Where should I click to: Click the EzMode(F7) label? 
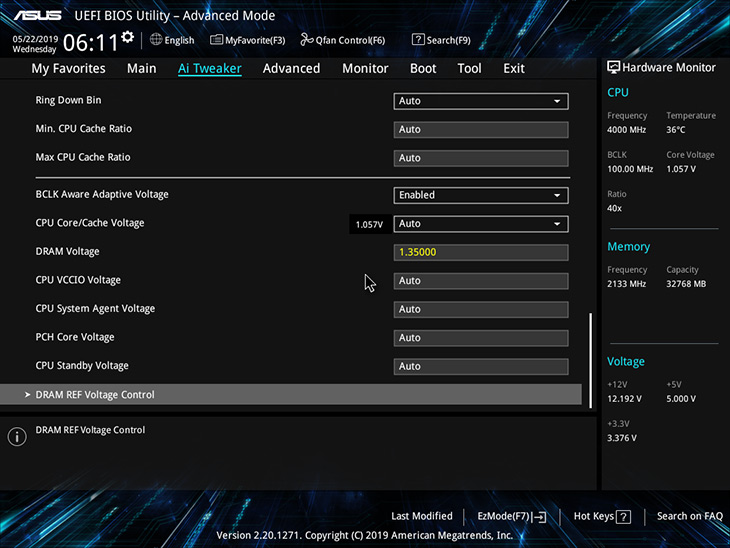point(503,516)
